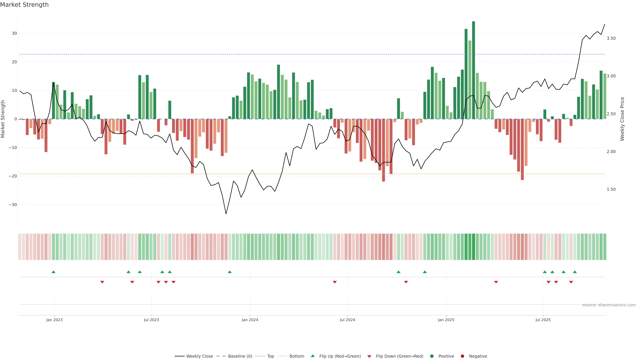The image size is (644, 362).
Task: Click the Market Strength chart title
Action: click(x=24, y=5)
